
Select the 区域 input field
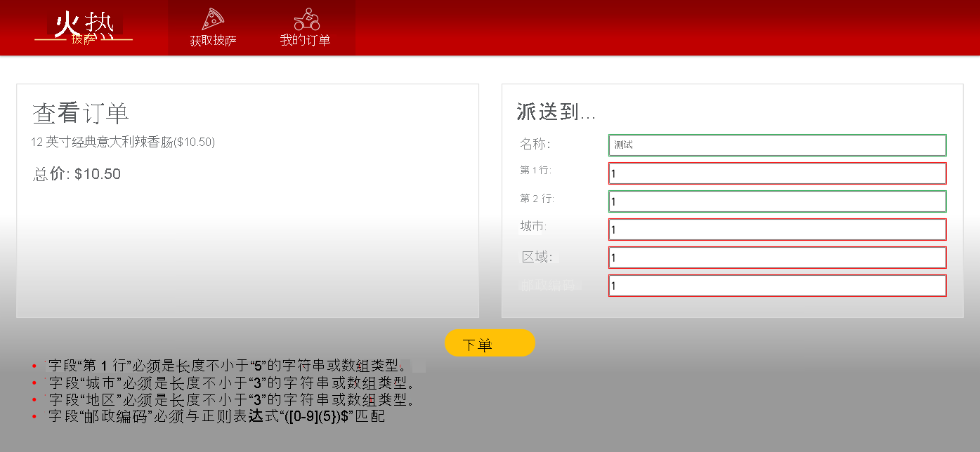(776, 257)
